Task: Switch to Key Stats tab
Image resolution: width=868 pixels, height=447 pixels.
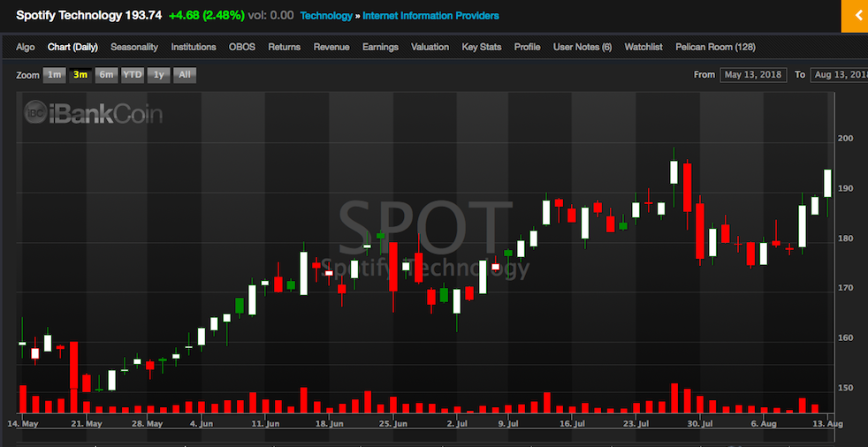Action: (x=482, y=47)
